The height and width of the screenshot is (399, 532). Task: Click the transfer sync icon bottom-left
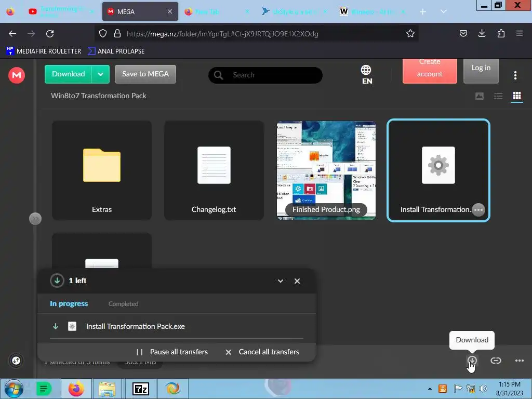[x=16, y=361]
